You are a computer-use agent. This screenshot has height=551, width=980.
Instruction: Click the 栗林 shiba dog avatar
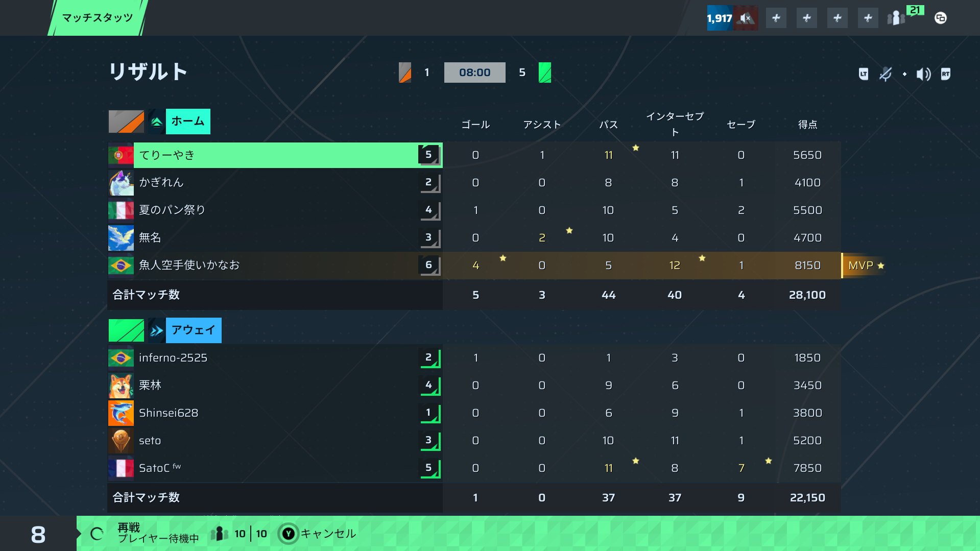pos(121,386)
